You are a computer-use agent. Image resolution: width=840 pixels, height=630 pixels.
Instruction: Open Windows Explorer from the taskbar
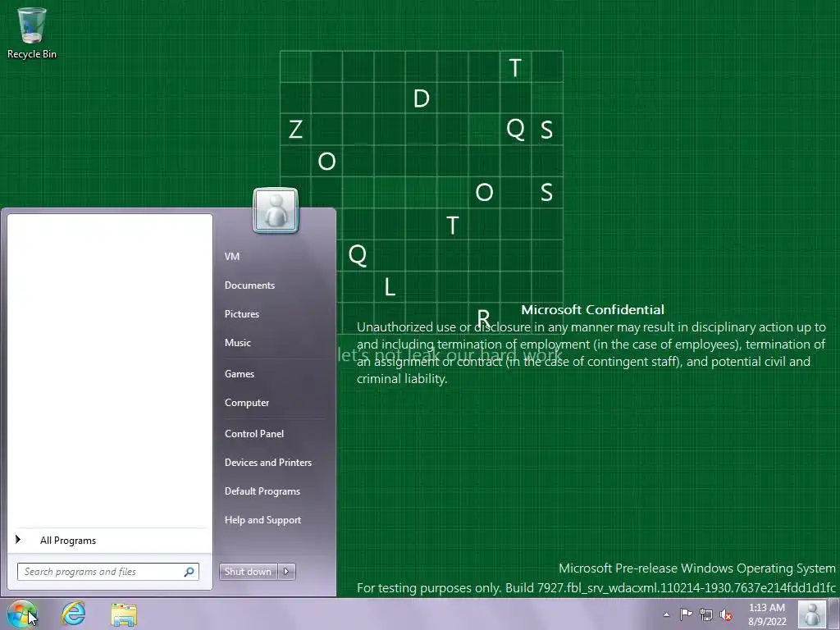tap(124, 614)
